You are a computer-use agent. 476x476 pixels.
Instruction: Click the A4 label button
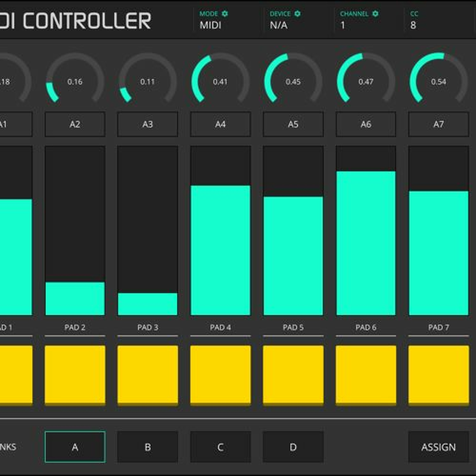pos(221,124)
